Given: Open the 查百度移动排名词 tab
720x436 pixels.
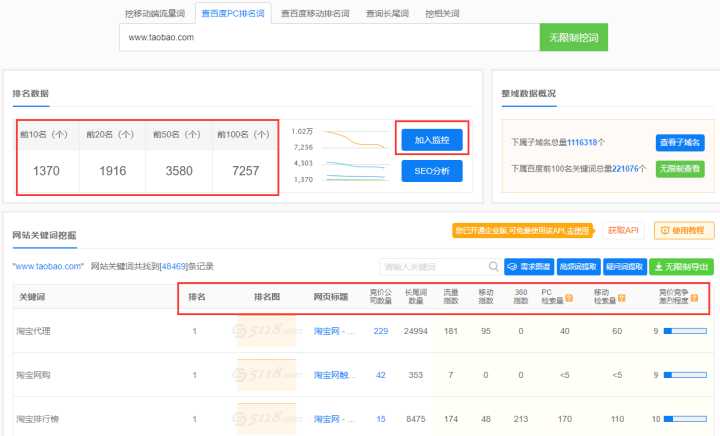Looking at the screenshot, I should click(x=315, y=13).
